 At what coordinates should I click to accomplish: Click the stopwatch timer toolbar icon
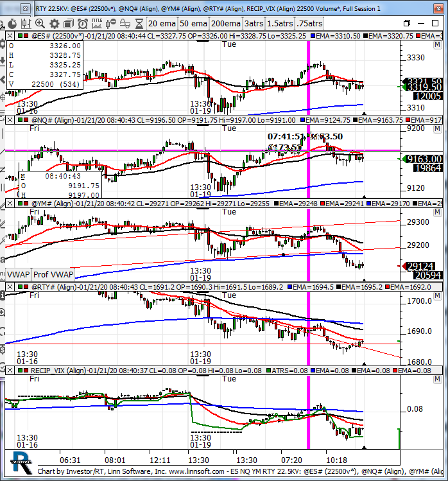point(12,24)
